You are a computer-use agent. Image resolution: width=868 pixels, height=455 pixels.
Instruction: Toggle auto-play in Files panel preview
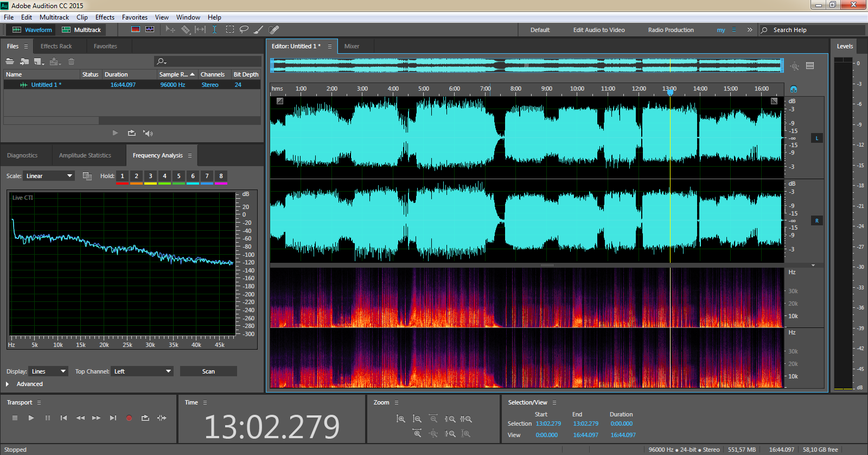tap(148, 133)
